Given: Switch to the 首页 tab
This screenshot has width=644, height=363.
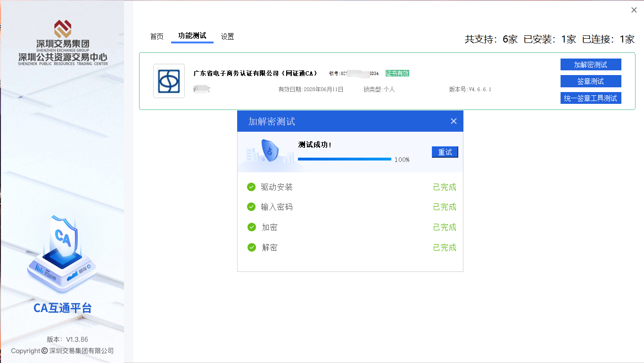Looking at the screenshot, I should pyautogui.click(x=157, y=36).
